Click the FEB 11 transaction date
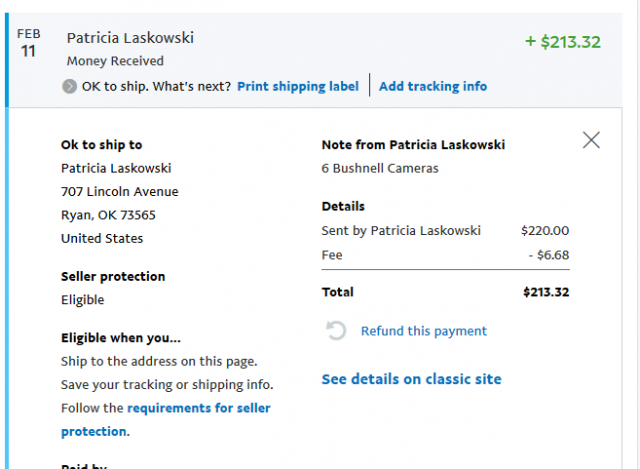This screenshot has width=640, height=469. [29, 43]
